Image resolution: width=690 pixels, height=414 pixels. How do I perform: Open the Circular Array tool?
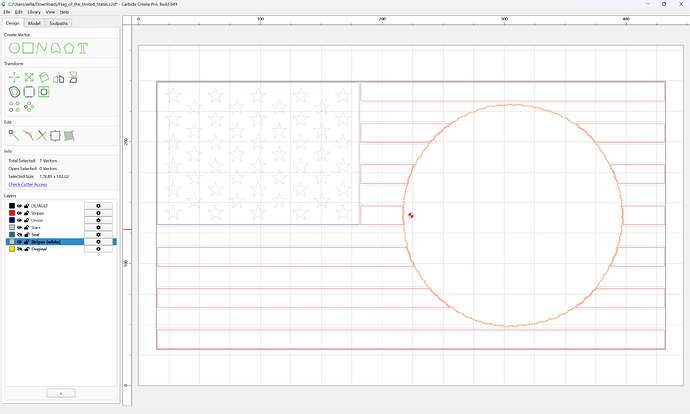pos(29,106)
